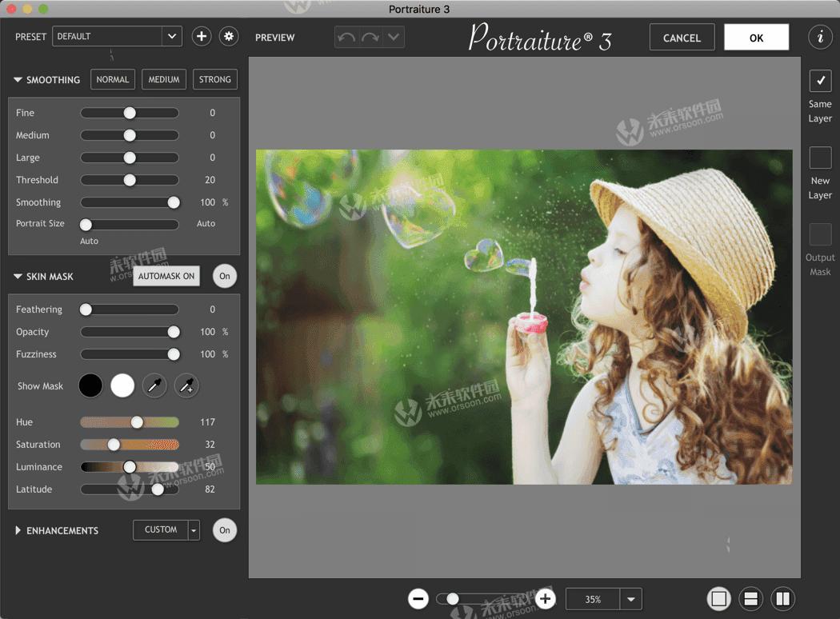The image size is (840, 619).
Task: Select the horizontal split preview layout icon
Action: pos(750,598)
